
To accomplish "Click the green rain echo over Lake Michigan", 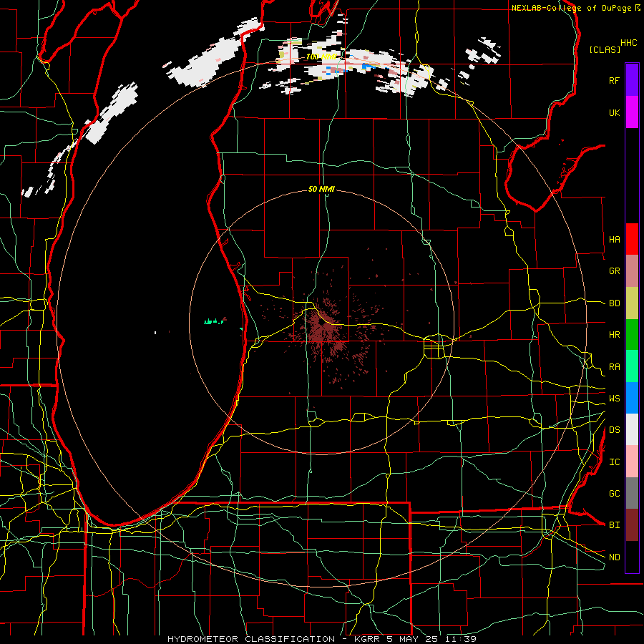I will tap(215, 321).
